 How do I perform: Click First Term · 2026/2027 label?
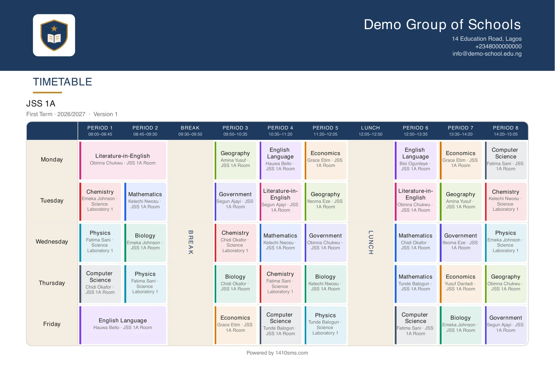[56, 114]
